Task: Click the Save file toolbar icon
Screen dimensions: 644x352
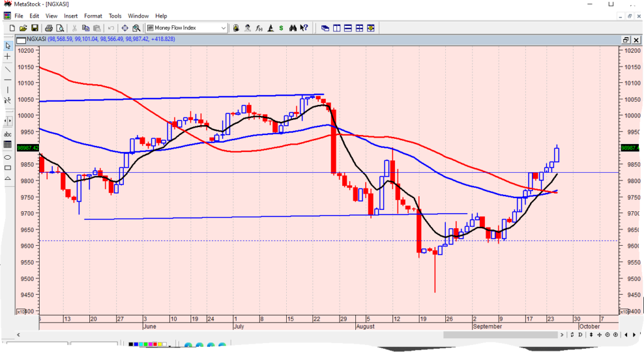Action: tap(35, 28)
